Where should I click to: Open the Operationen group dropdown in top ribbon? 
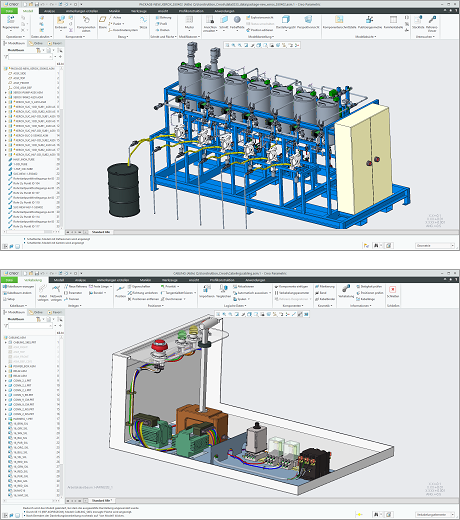pyautogui.click(x=15, y=37)
